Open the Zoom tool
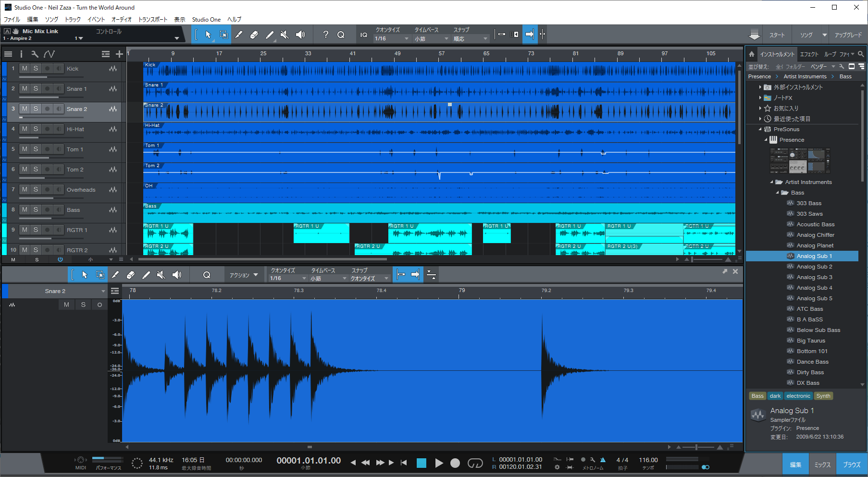 [341, 34]
